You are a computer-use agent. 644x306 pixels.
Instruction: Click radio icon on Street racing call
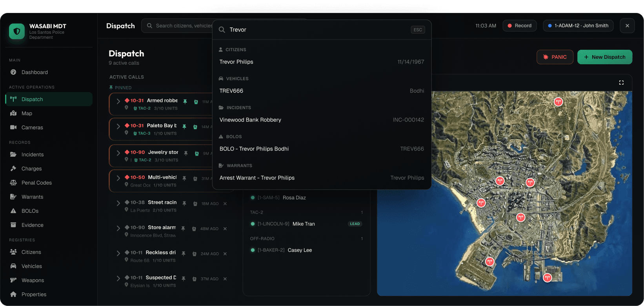(195, 203)
